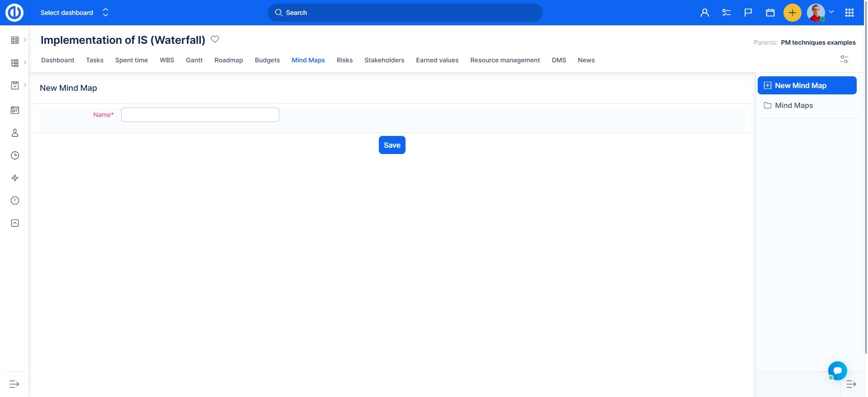Open the Risks tab
Viewport: 868px width, 397px height.
(x=344, y=60)
